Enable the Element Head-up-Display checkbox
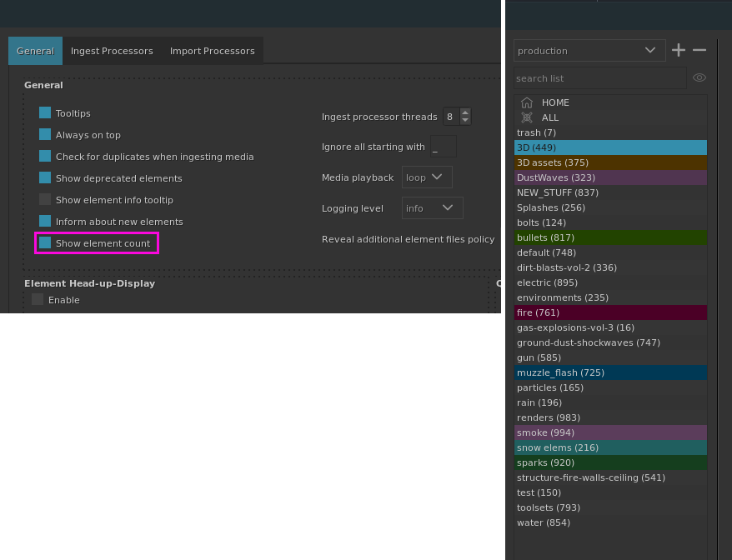 [x=38, y=299]
